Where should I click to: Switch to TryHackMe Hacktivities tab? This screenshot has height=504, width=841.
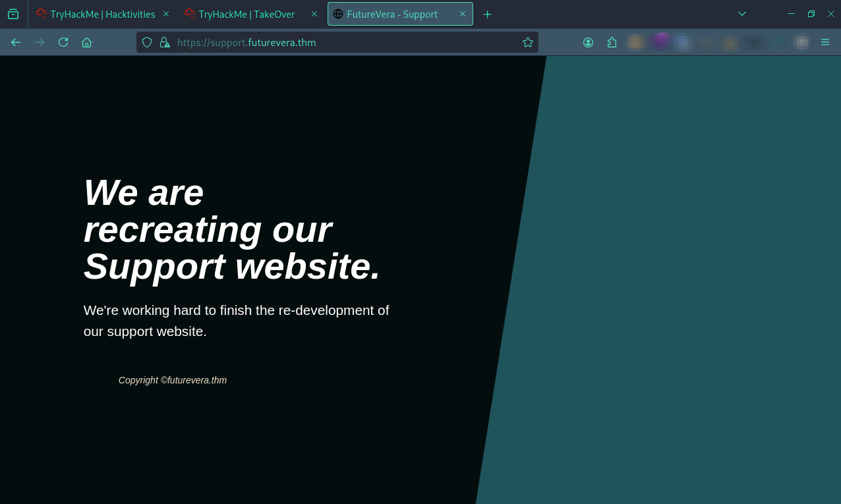click(x=102, y=14)
